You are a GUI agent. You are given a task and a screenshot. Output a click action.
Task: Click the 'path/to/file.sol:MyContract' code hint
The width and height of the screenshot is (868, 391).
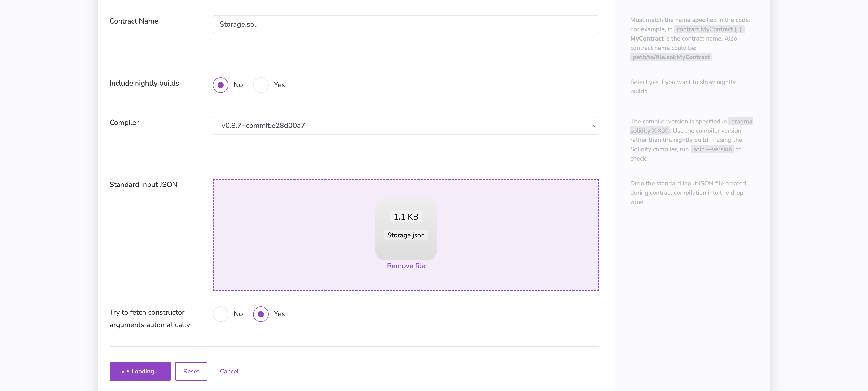click(671, 57)
